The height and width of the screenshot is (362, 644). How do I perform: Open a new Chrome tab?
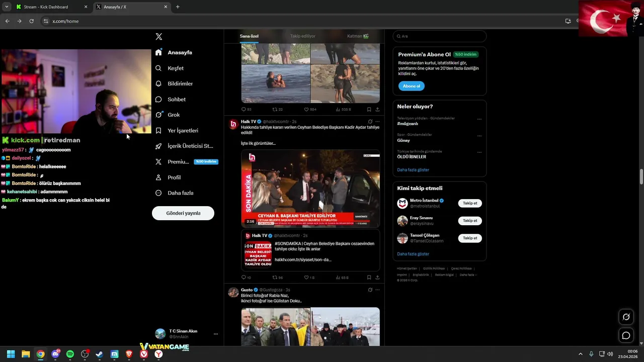pos(178,7)
